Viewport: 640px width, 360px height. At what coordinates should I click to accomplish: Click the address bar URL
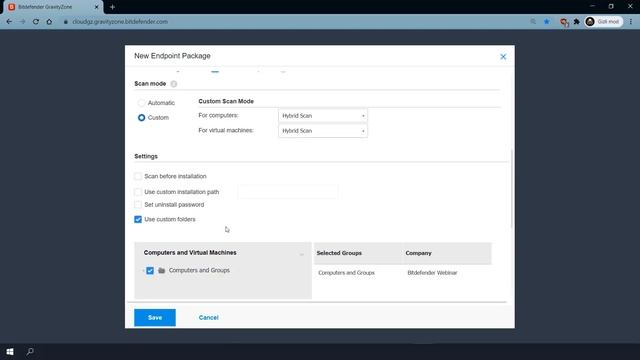tap(120, 22)
